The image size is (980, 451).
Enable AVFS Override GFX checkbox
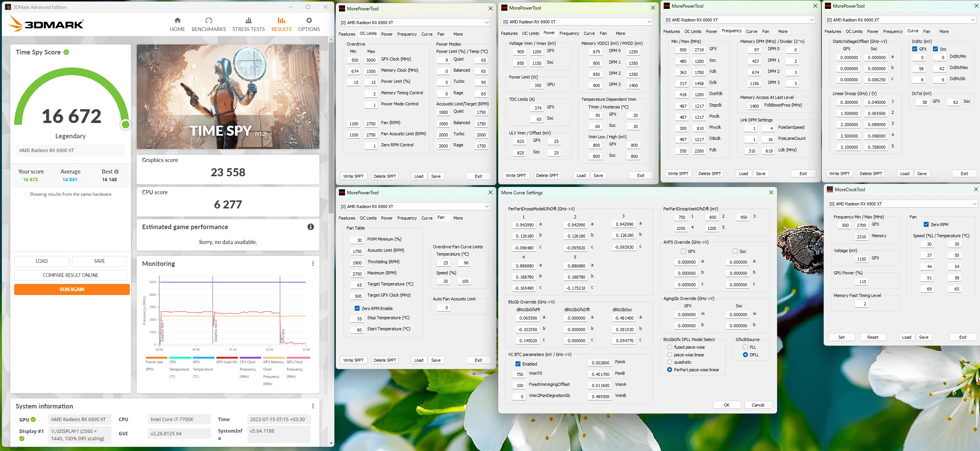click(x=684, y=251)
